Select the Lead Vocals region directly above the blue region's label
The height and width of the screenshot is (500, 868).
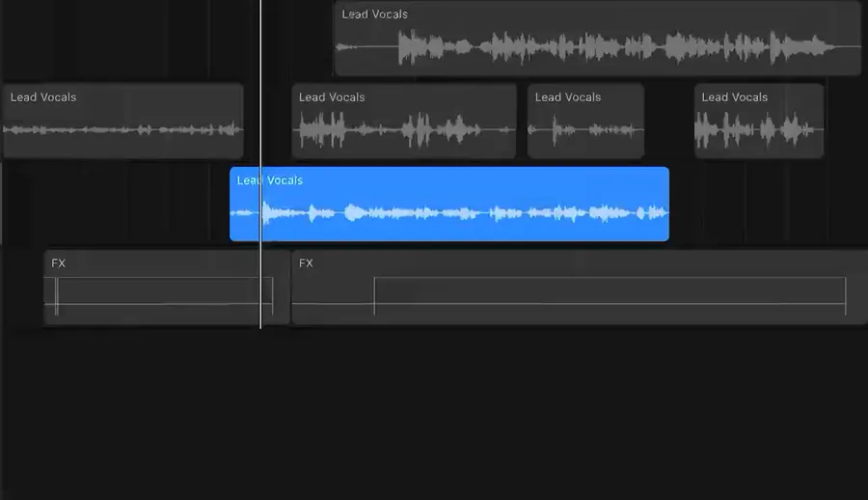403,121
